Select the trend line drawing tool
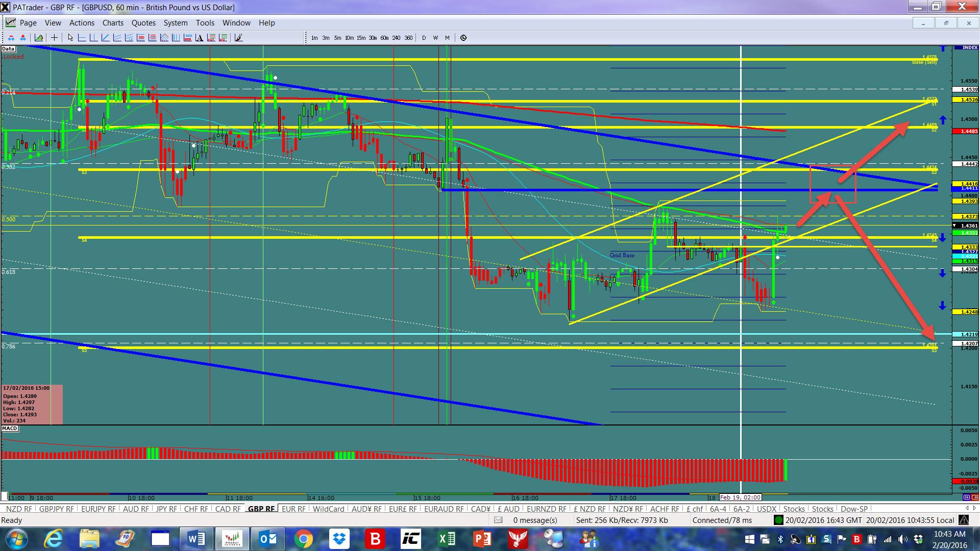The image size is (980, 551). tap(105, 37)
